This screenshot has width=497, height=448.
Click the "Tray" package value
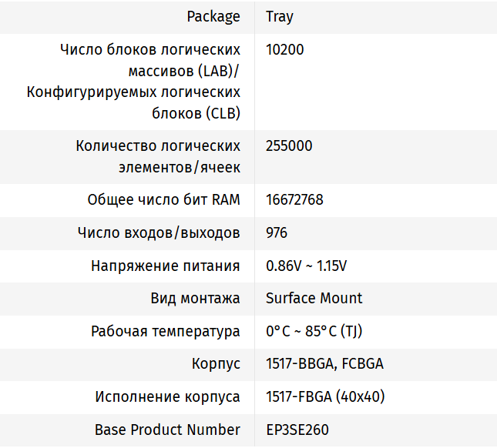[280, 16]
